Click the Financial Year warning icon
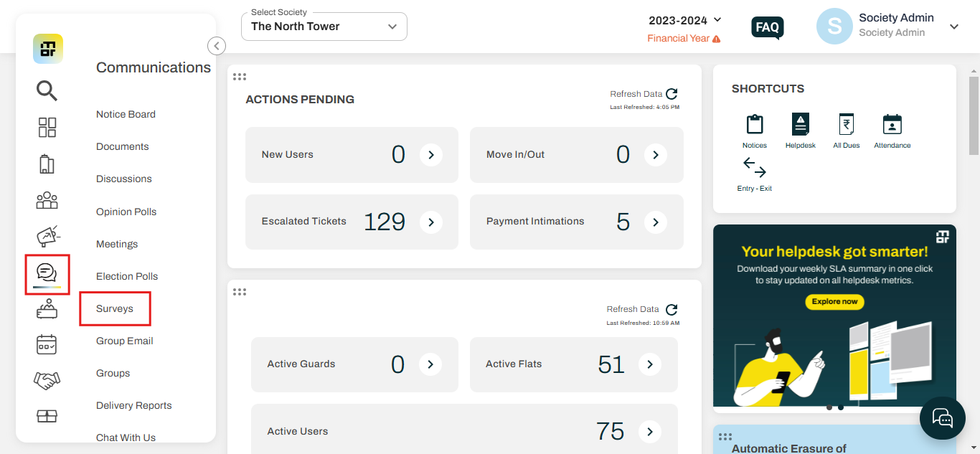This screenshot has width=980, height=454. [x=716, y=39]
